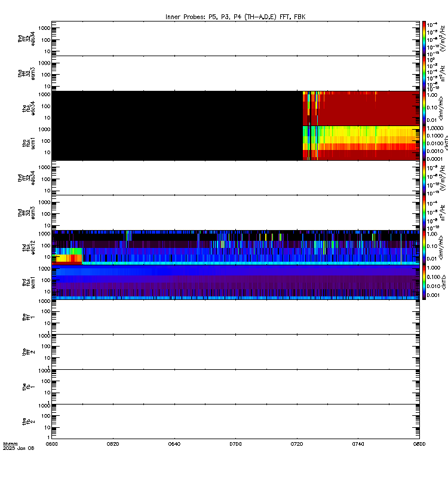Click the '1000' y-tick of tha fff edc34 panel

pyautogui.click(x=44, y=28)
